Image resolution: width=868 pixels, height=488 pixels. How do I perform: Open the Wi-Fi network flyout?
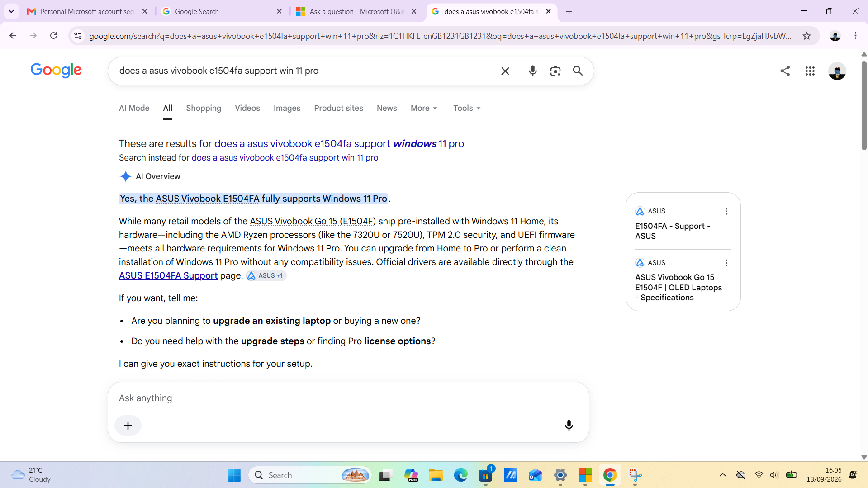tap(759, 475)
